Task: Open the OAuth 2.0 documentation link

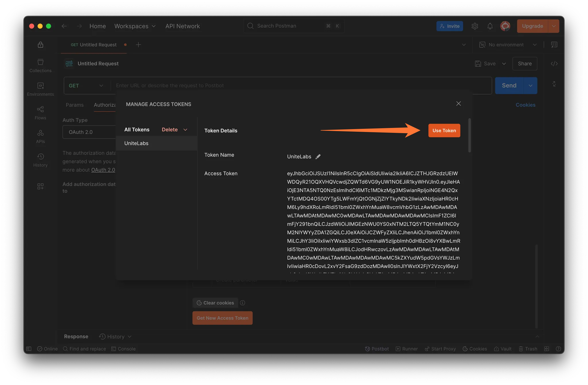Action: [103, 170]
